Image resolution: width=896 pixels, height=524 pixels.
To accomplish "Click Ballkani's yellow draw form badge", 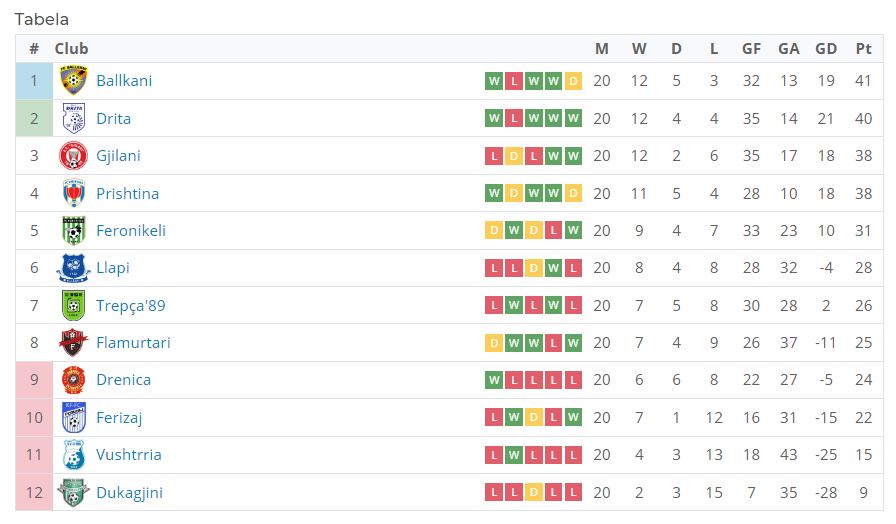I will (x=573, y=81).
